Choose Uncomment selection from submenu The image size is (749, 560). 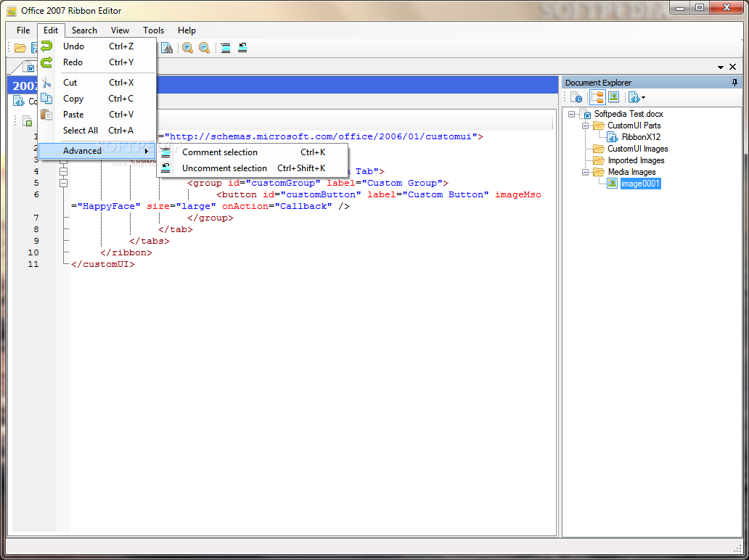[253, 168]
